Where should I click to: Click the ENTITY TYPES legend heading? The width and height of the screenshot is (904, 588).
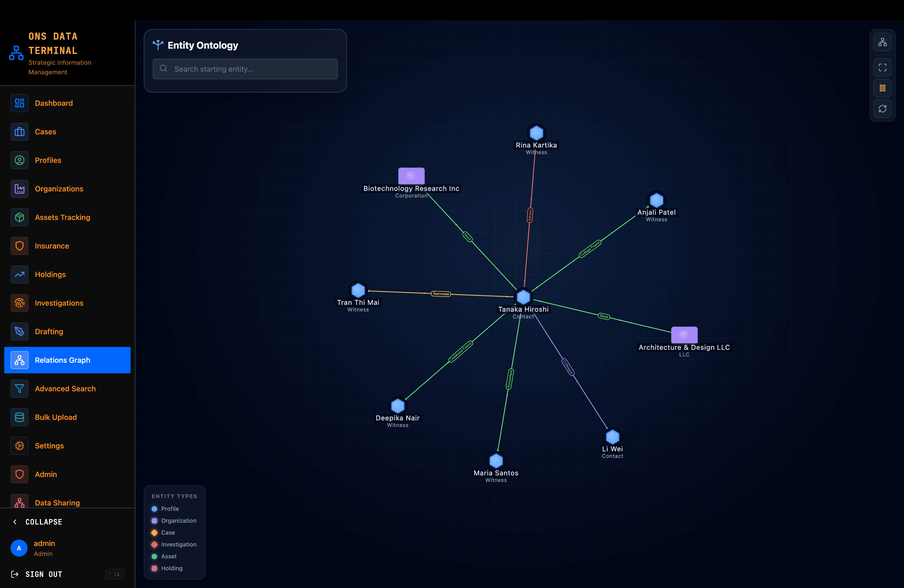[x=174, y=496]
